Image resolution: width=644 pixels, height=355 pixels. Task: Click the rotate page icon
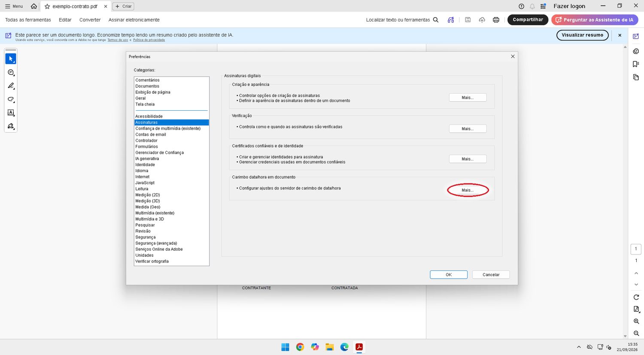(636, 297)
